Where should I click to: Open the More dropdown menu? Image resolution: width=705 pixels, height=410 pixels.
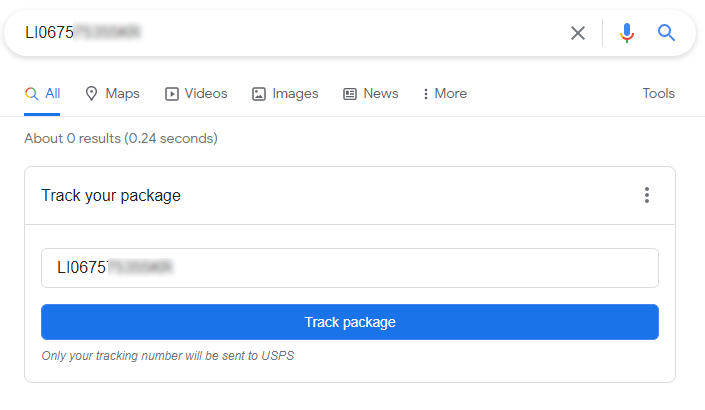pos(445,94)
